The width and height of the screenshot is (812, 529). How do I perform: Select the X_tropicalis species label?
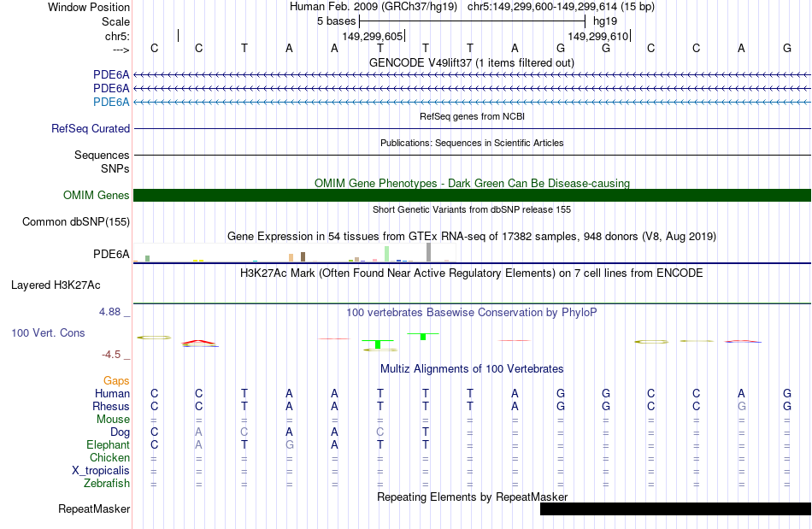[x=101, y=471]
